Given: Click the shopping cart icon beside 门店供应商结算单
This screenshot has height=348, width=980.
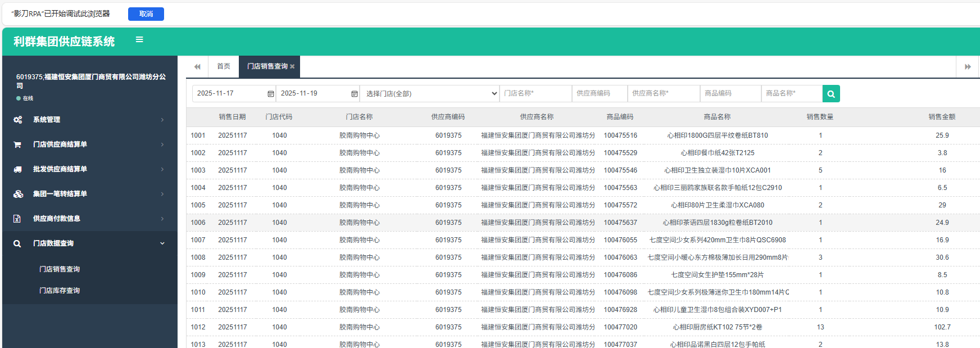Looking at the screenshot, I should [x=17, y=144].
